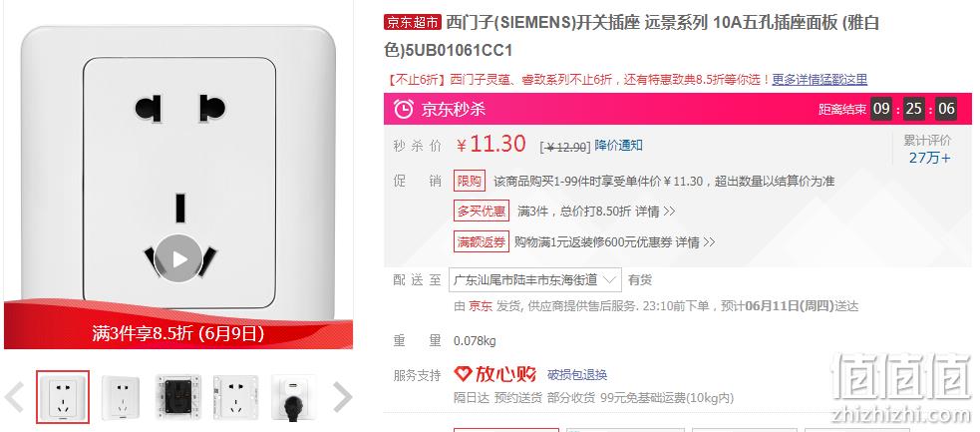
Task: Open the 更多详情猛戳这里 link
Action: (x=819, y=80)
